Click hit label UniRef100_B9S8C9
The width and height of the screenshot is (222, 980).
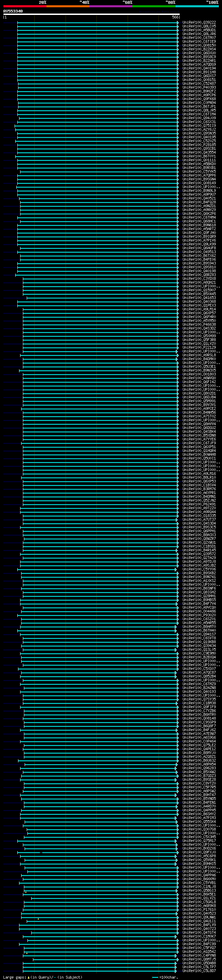(x=199, y=57)
